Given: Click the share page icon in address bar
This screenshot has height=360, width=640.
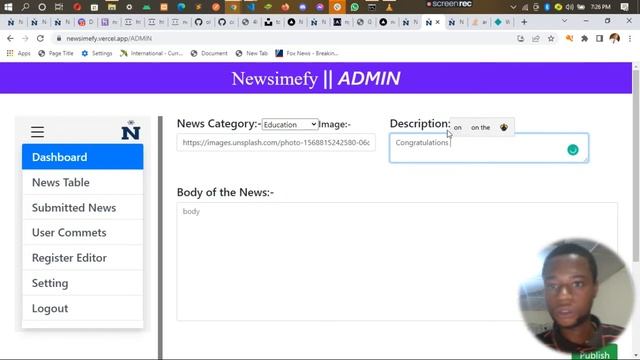Looking at the screenshot, I should [536, 38].
